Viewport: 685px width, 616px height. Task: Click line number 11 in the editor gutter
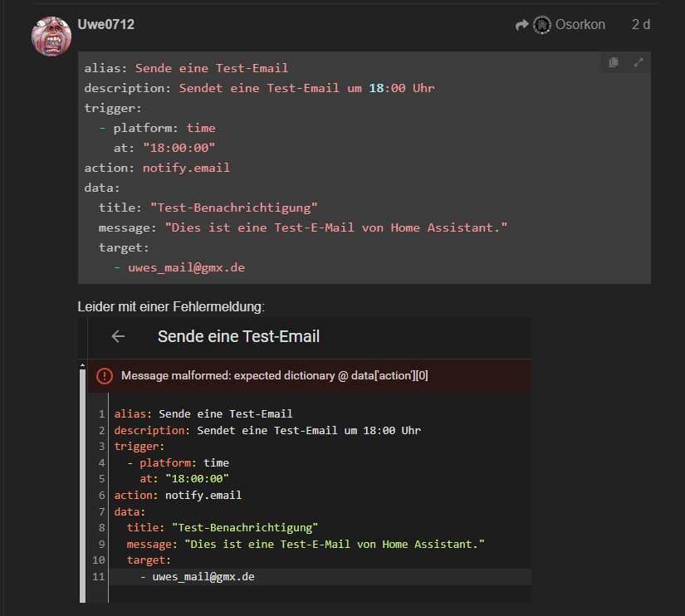point(99,576)
